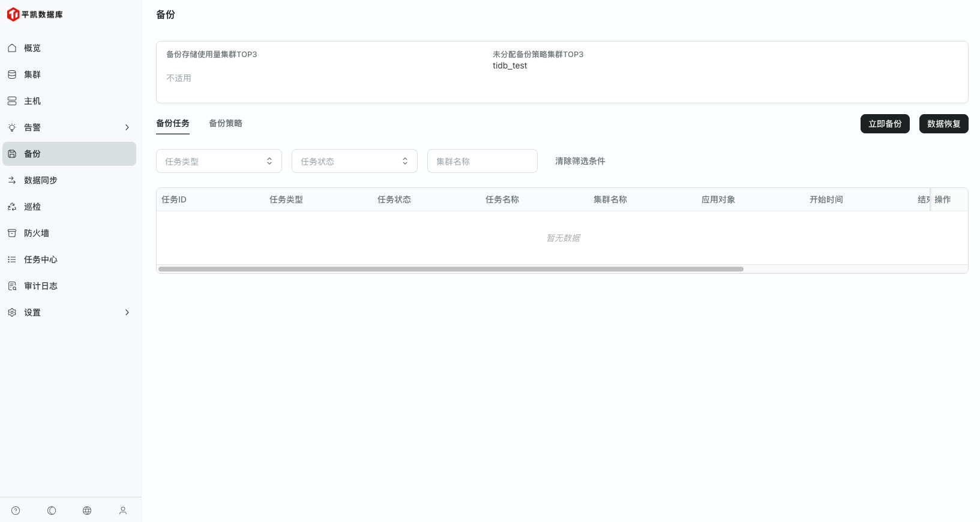980x522 pixels.
Task: Expand the 设置 submenu chevron
Action: [127, 312]
